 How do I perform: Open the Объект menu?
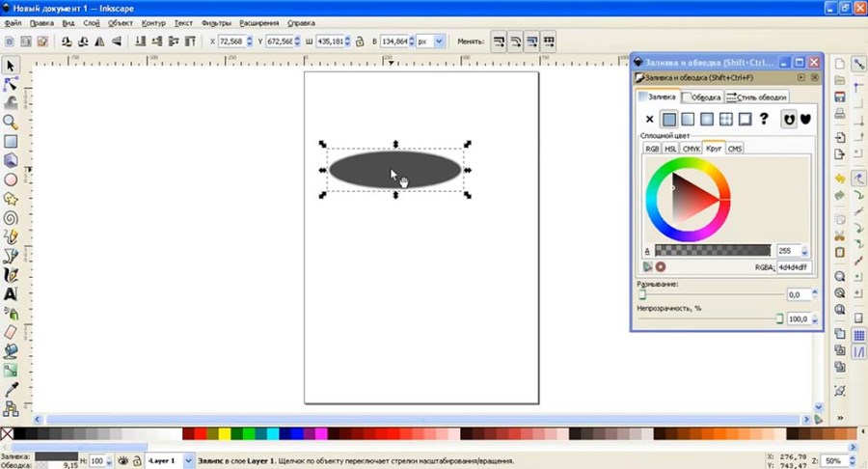tap(121, 23)
